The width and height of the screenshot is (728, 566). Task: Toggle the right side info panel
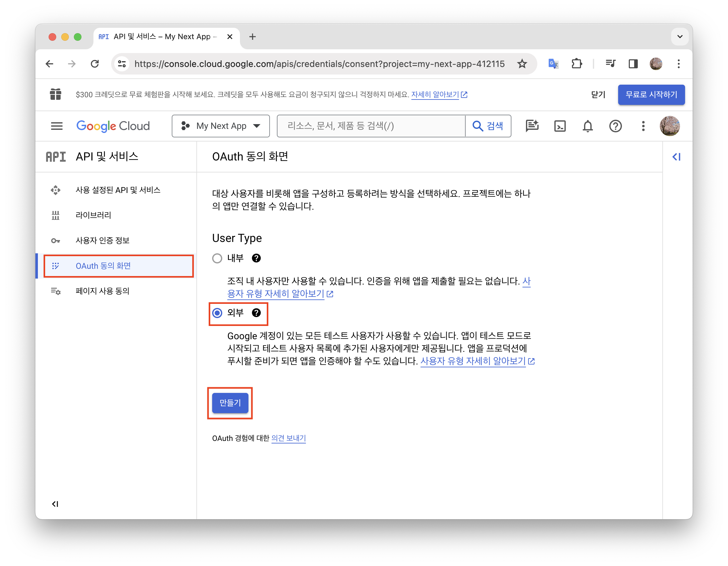click(676, 157)
